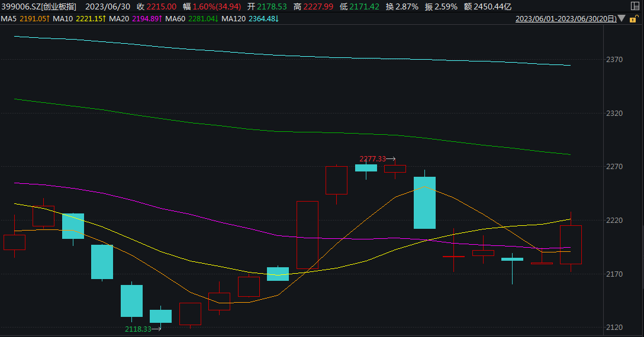This screenshot has height=337, width=644.
Task: Toggle the yellow unlock padlock icon
Action: 634,18
